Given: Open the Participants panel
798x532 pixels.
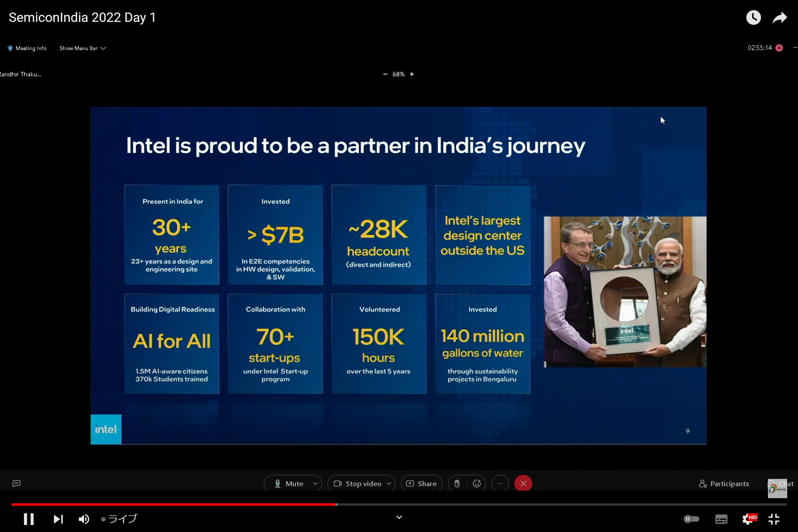Looking at the screenshot, I should tap(724, 484).
